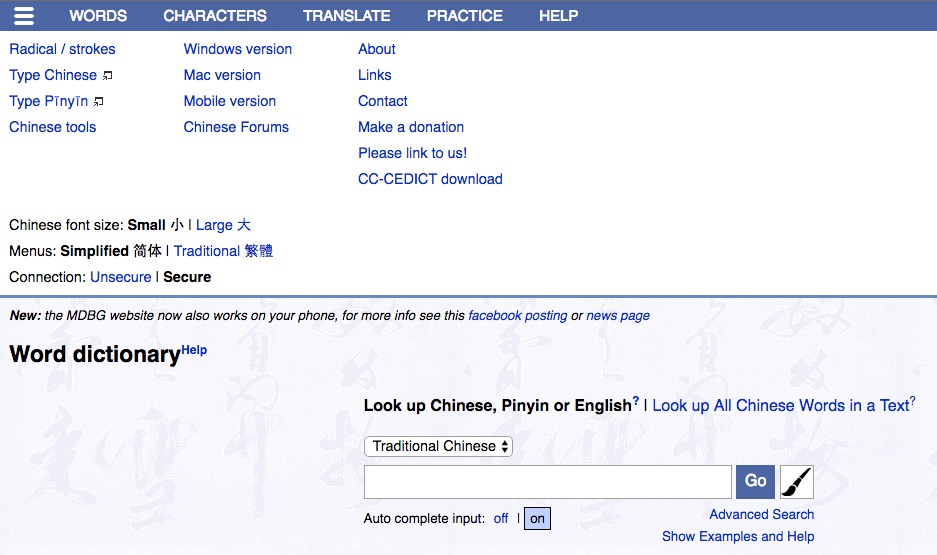Click inside the dictionary search field

(548, 482)
